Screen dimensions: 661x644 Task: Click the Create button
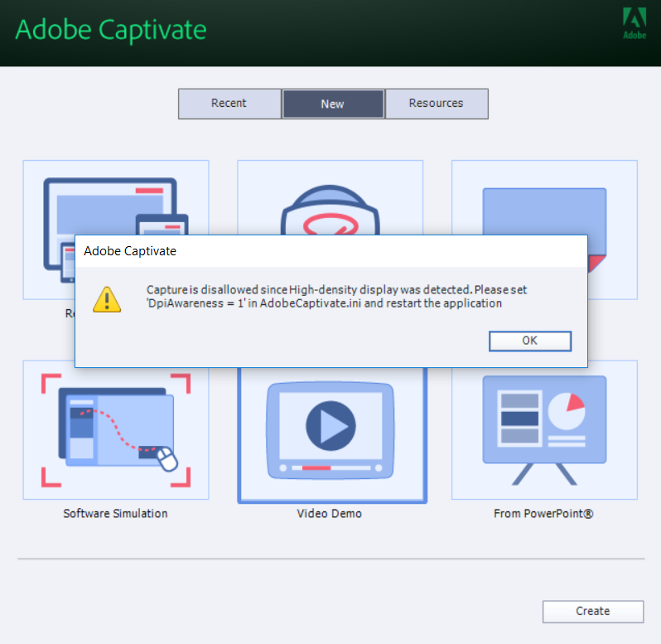point(592,612)
